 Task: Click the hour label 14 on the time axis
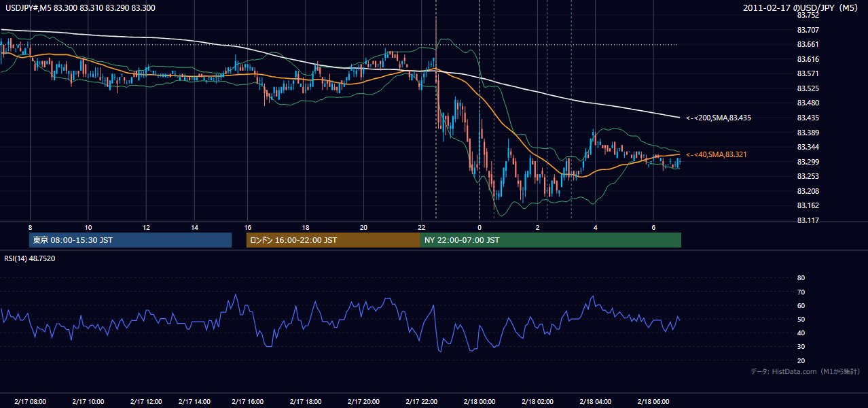coord(194,227)
